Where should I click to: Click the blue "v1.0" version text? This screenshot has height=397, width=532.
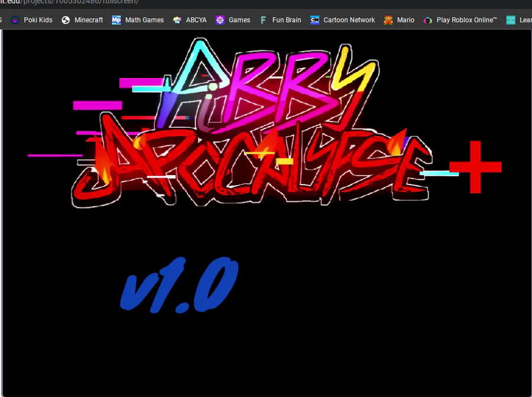[179, 285]
